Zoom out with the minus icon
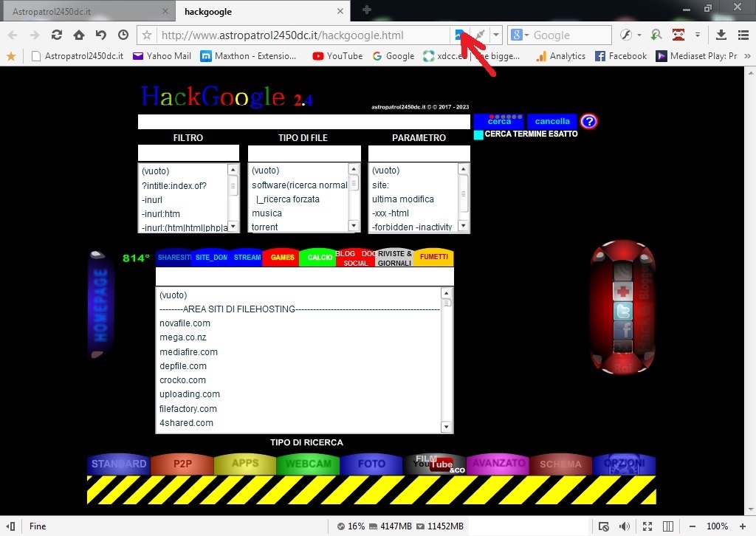The height and width of the screenshot is (536, 756). (x=693, y=526)
